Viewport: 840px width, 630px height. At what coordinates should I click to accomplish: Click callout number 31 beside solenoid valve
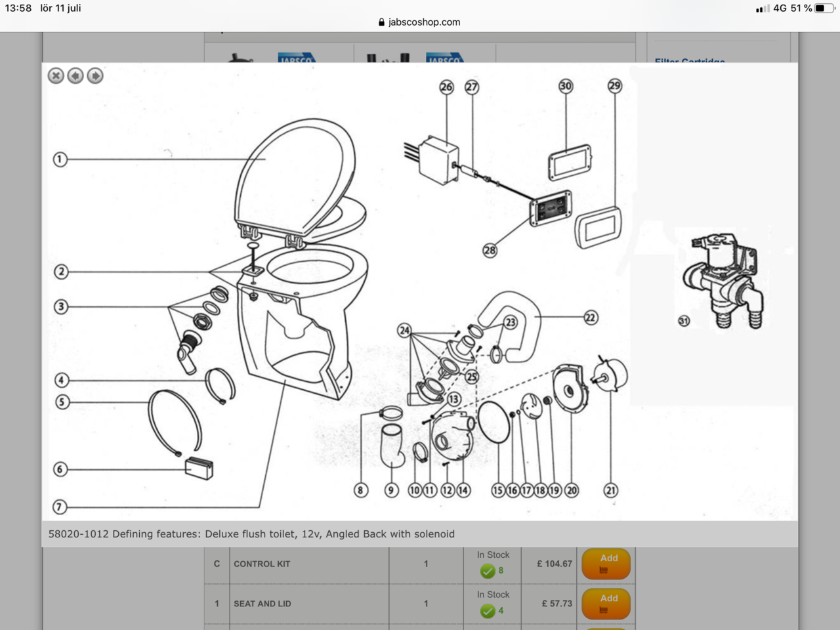(684, 321)
